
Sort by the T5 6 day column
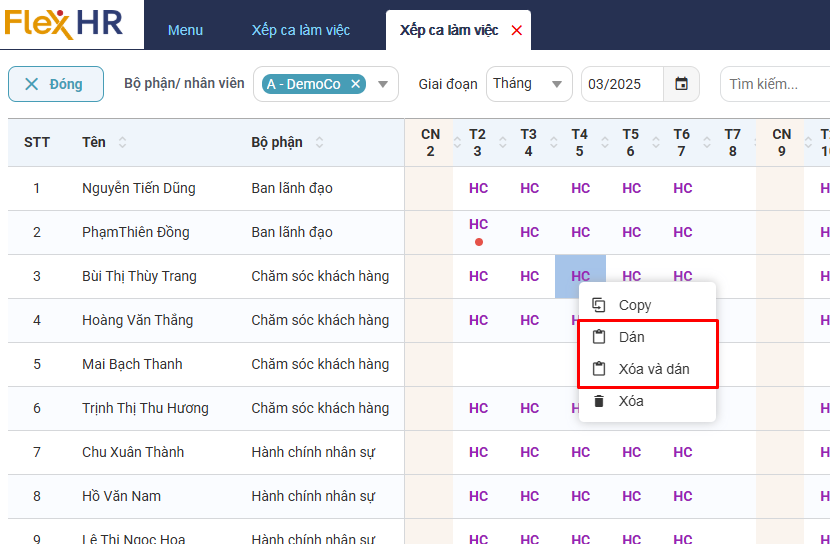pos(656,142)
